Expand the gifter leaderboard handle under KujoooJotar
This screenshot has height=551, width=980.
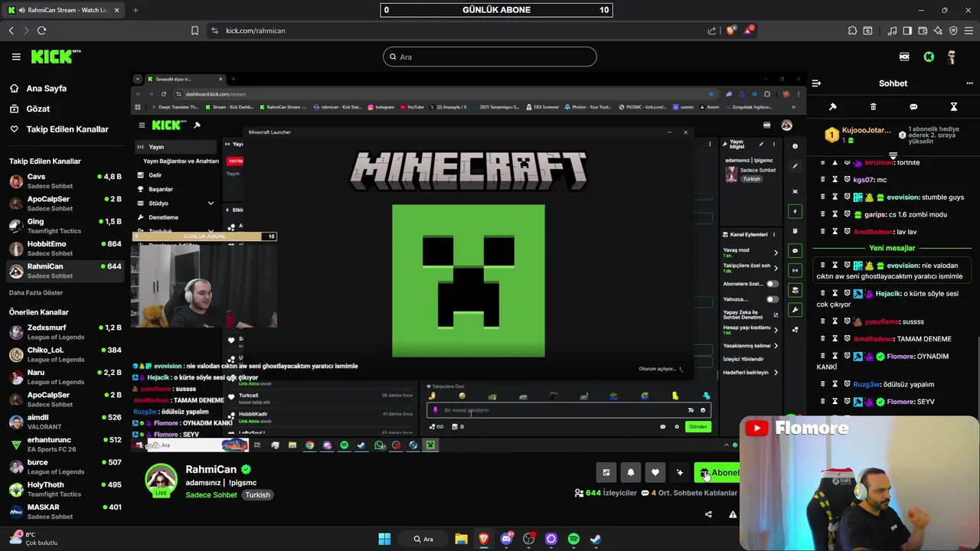[x=893, y=155]
